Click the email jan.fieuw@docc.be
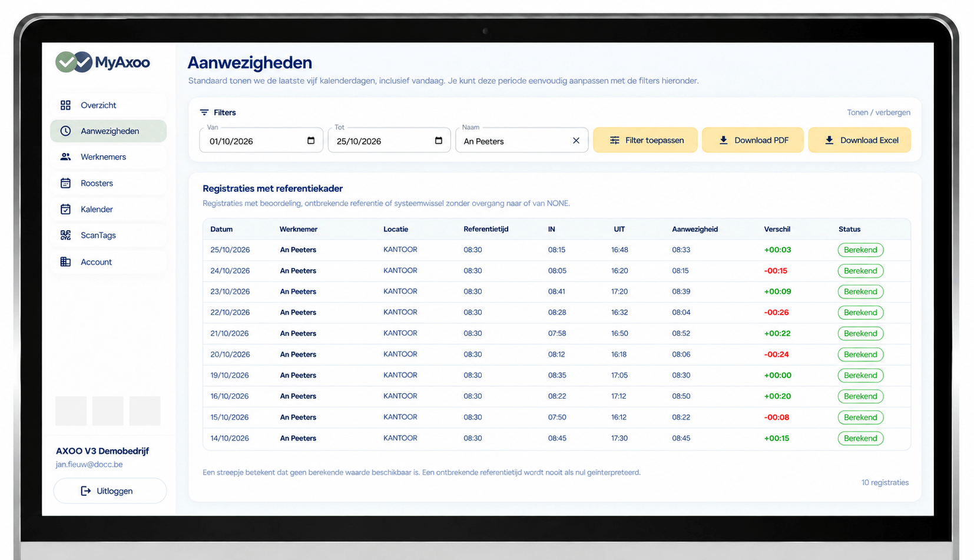Screen dimensions: 974x560 pyautogui.click(x=90, y=464)
